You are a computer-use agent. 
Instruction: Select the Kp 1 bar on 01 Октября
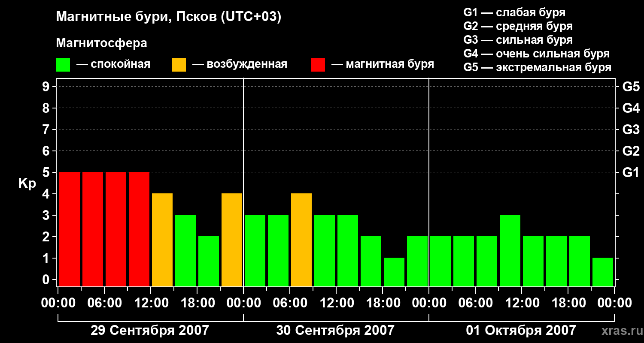point(603,272)
